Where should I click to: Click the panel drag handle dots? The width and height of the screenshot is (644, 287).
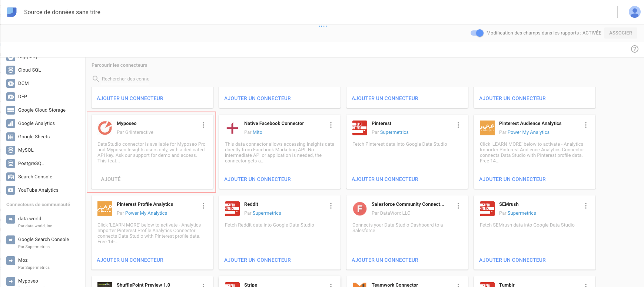coord(322,26)
